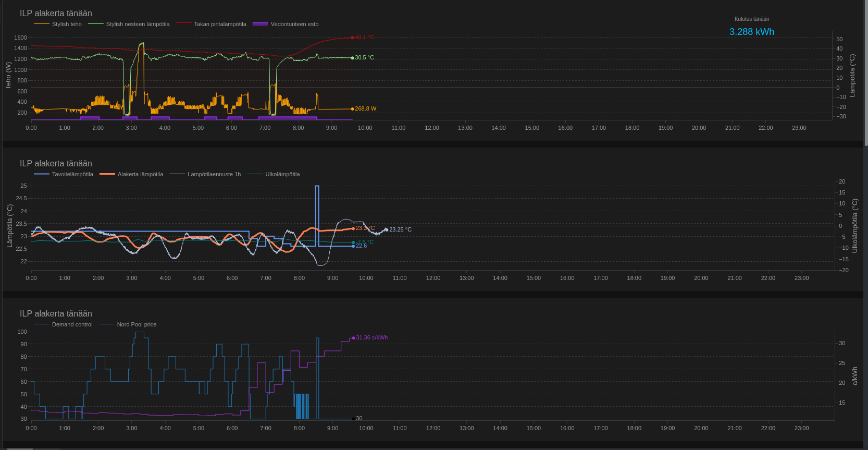Click the blue Tavoitelämpötila legend line icon
This screenshot has width=868, height=450.
42,174
